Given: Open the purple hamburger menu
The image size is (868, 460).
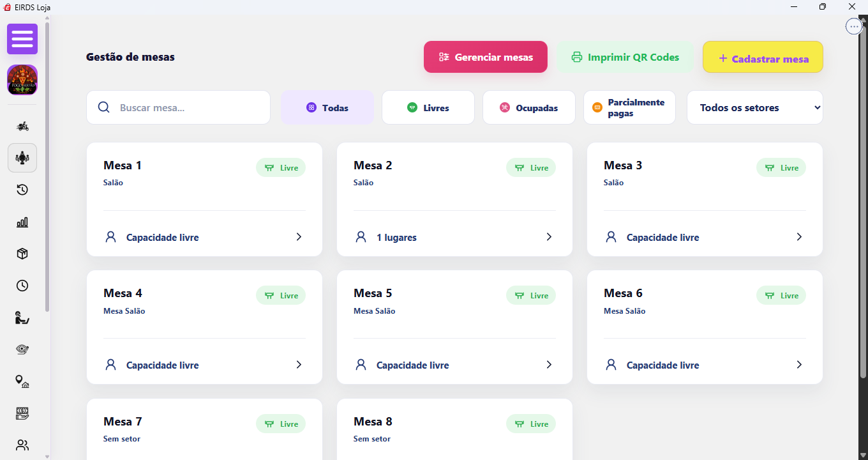Looking at the screenshot, I should [22, 39].
